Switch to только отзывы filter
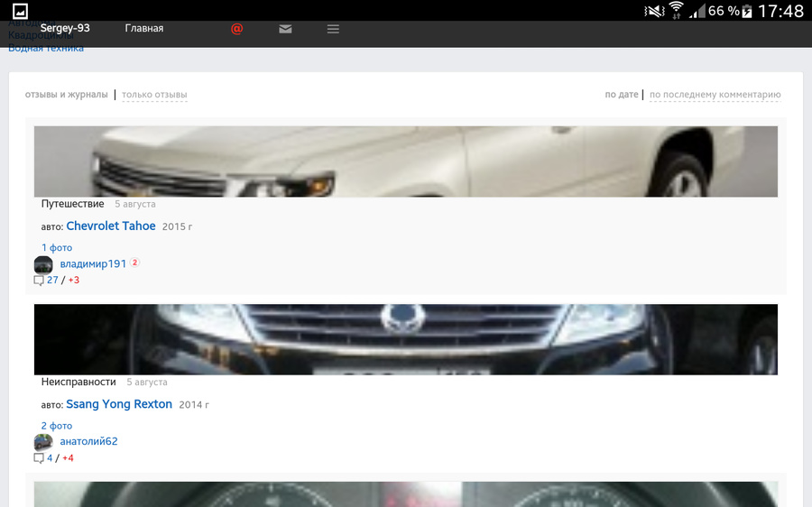Screen dimensions: 812x507 pyautogui.click(x=154, y=95)
